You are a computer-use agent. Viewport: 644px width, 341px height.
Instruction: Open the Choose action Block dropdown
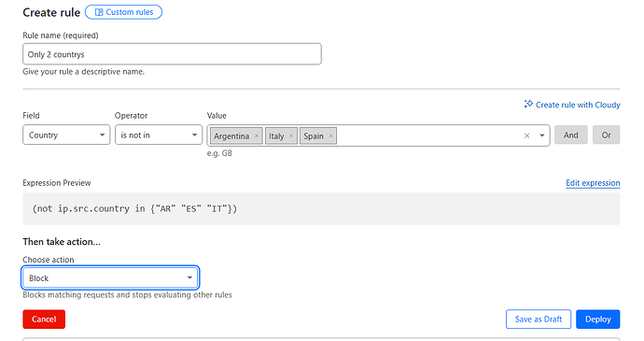click(110, 278)
